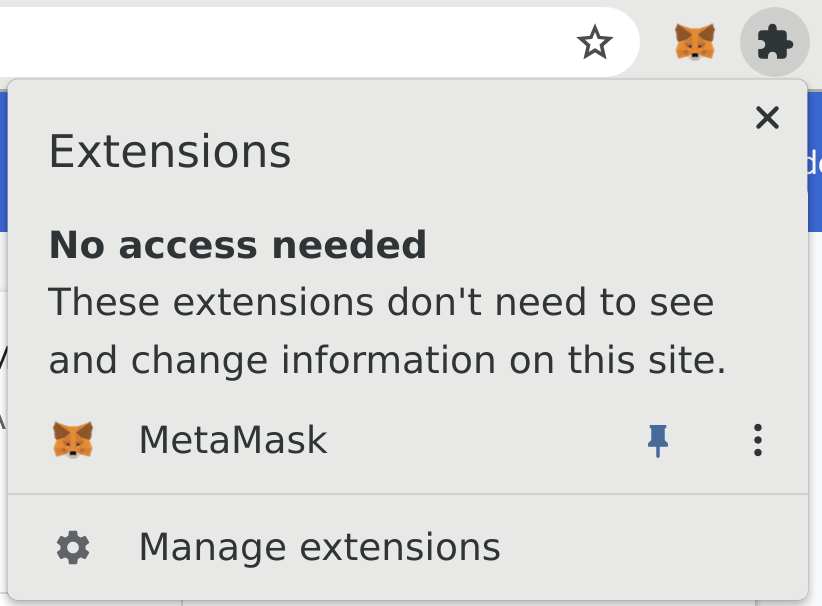This screenshot has width=822, height=606.
Task: Click the blue page area behind popup's right edge
Action: [x=815, y=160]
